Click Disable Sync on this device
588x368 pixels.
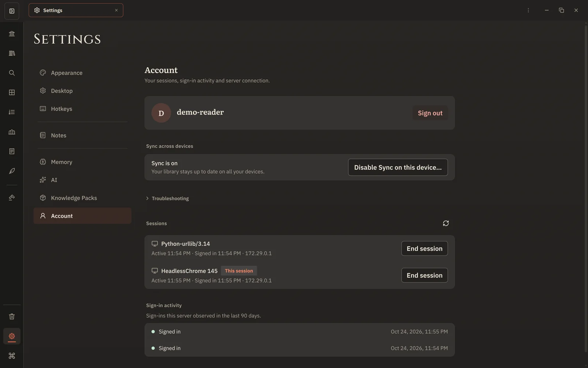tap(398, 167)
